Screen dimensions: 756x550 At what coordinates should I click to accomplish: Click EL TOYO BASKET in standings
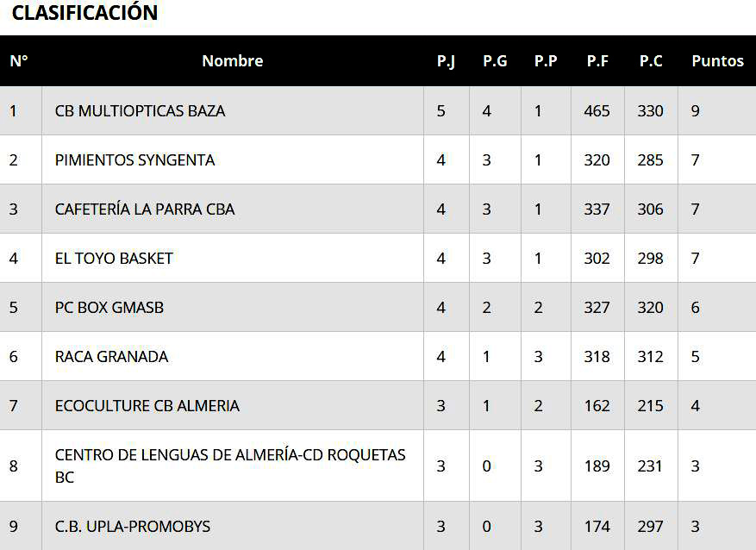(x=114, y=259)
